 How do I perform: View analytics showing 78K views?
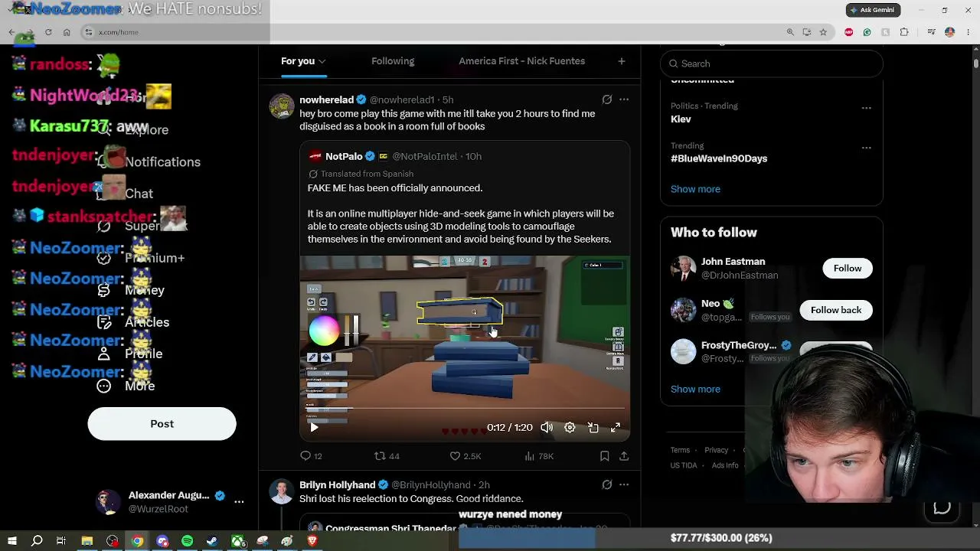click(539, 456)
